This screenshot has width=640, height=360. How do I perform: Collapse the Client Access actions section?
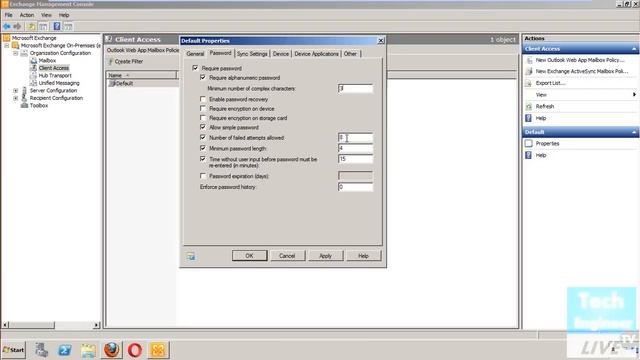pyautogui.click(x=634, y=49)
